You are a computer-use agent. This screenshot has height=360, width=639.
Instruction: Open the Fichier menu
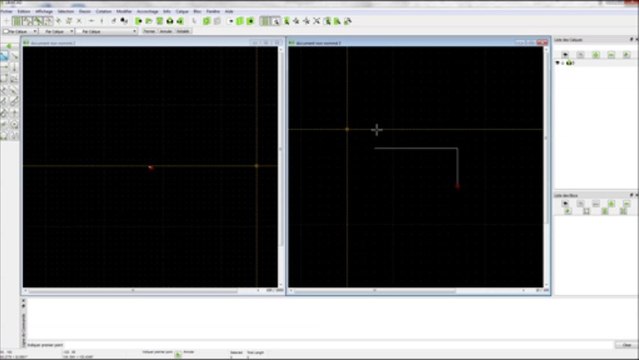point(6,11)
